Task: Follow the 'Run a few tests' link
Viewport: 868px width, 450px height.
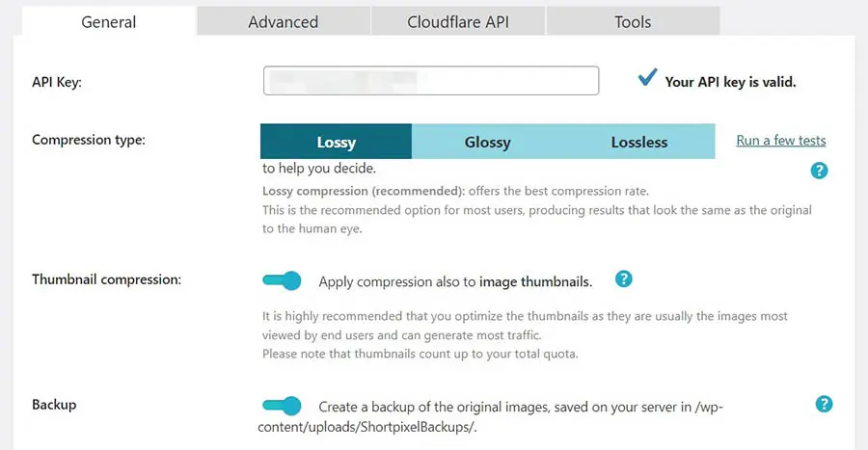Action: 780,140
